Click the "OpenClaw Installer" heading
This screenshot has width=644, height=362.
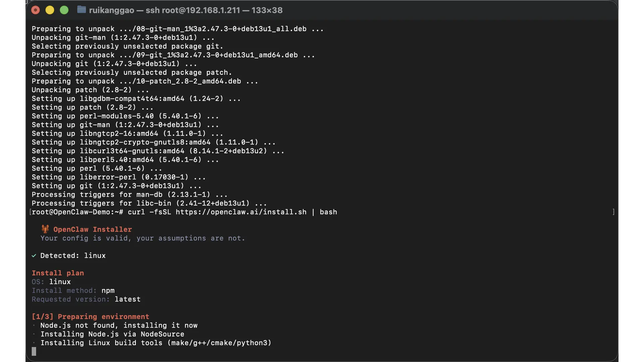(x=92, y=230)
